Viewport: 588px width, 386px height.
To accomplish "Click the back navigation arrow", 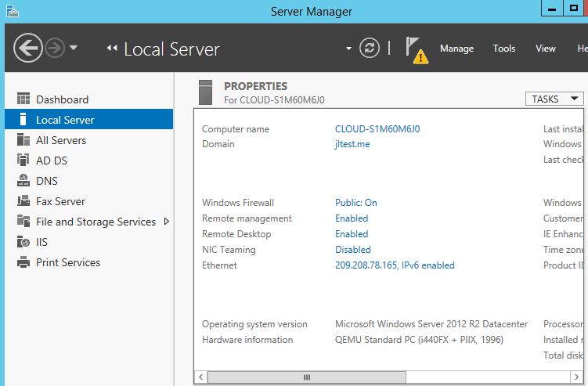I will [x=27, y=48].
